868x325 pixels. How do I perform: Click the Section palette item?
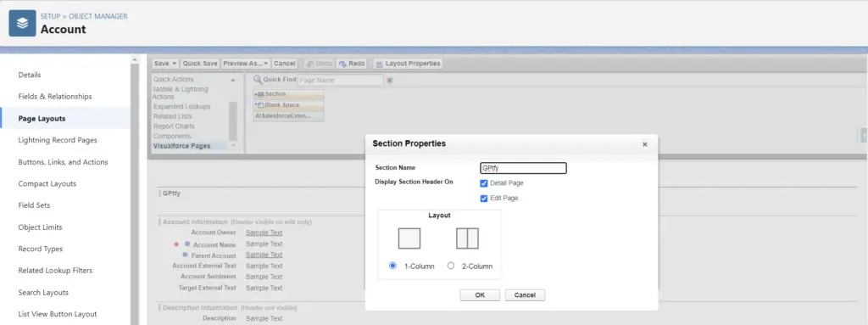click(x=288, y=94)
